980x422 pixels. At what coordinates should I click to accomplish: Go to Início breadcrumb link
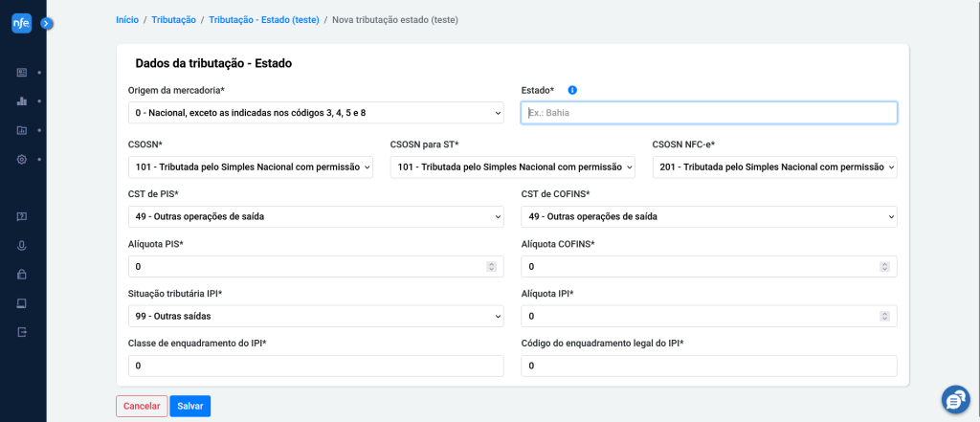coord(127,20)
